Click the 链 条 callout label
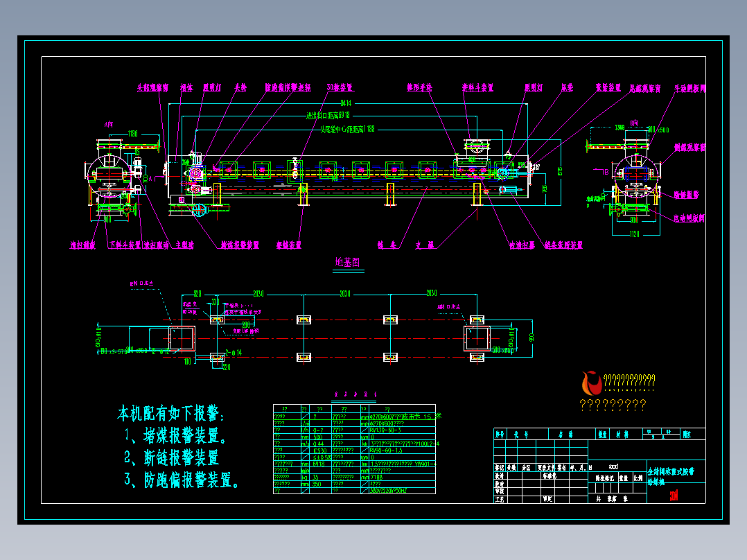747x560 pixels. coord(387,245)
